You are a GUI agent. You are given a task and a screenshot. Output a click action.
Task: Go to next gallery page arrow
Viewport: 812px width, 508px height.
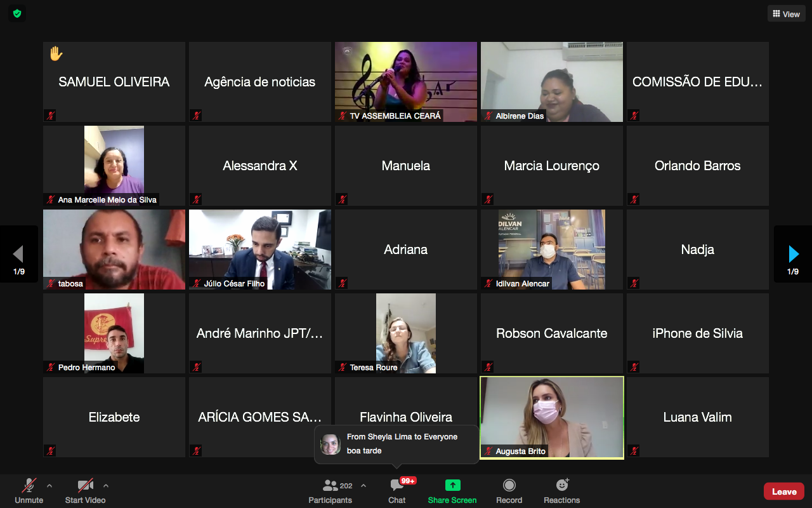(x=793, y=254)
